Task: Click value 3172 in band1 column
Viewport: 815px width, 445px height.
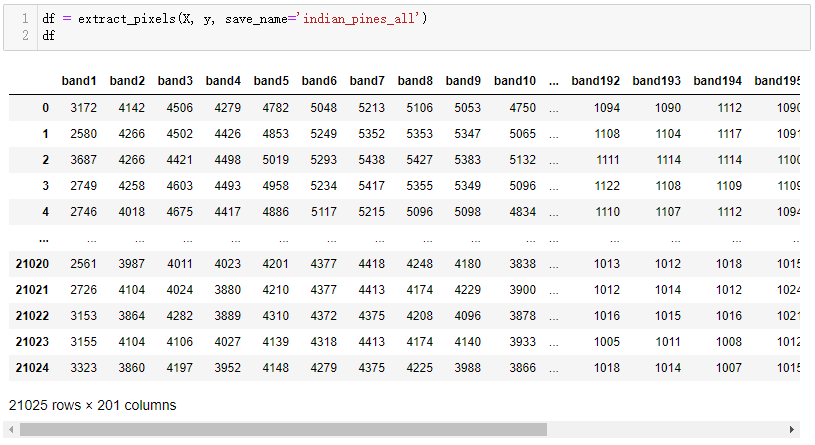Action: (84, 108)
